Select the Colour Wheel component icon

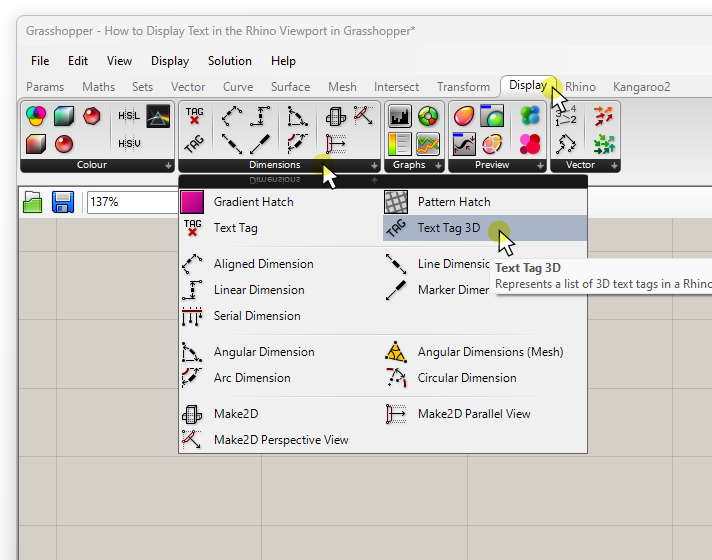pos(36,116)
